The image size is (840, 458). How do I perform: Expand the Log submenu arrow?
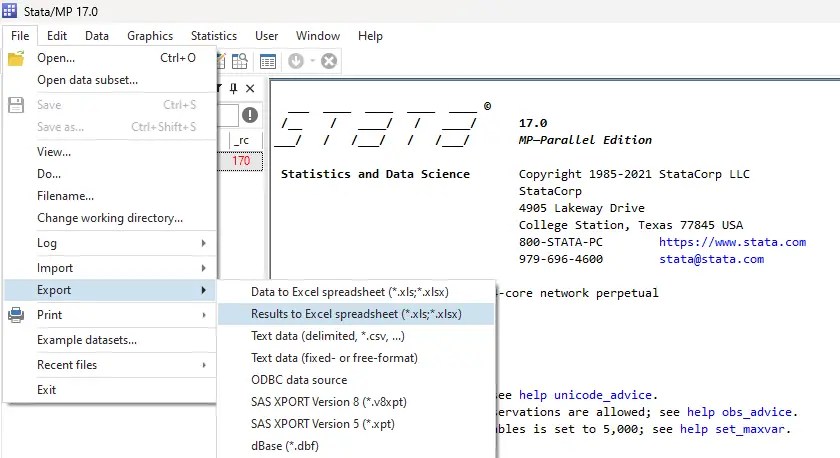[x=204, y=243]
